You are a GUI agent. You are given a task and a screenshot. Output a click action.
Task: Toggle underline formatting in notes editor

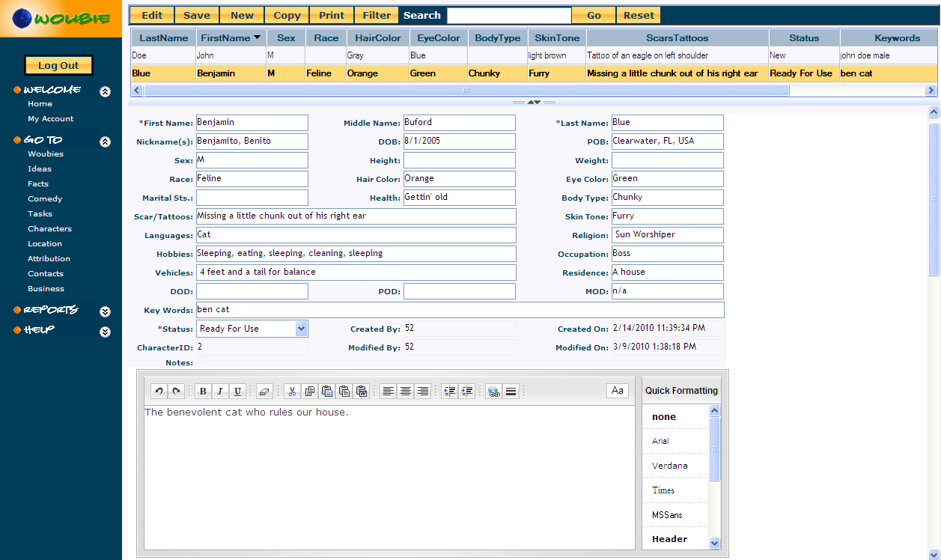(238, 391)
